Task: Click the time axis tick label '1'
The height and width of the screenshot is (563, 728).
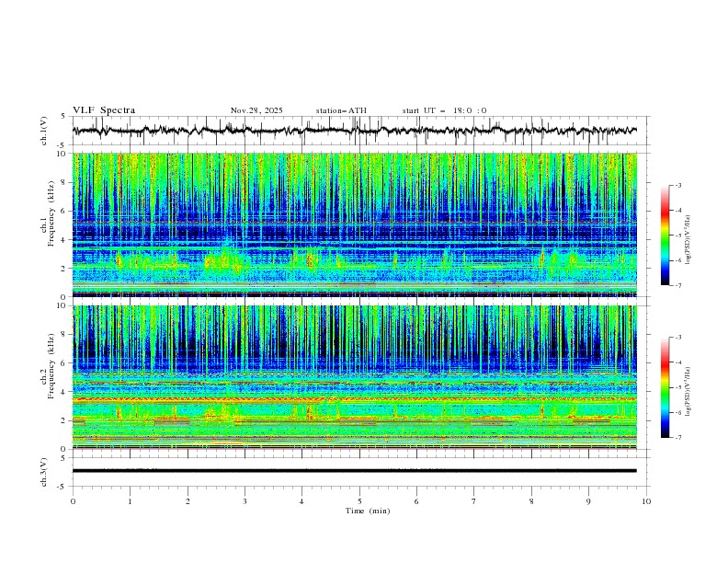Action: click(130, 501)
